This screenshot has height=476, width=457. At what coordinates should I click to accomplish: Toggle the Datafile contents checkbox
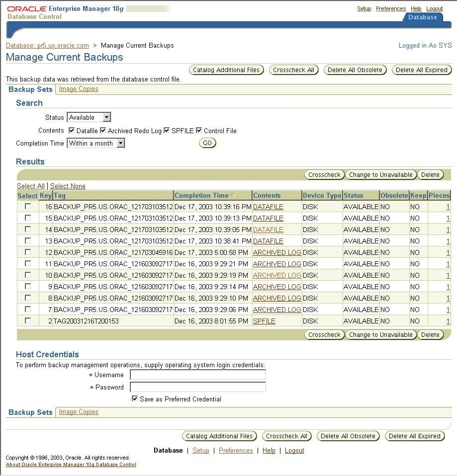[72, 131]
